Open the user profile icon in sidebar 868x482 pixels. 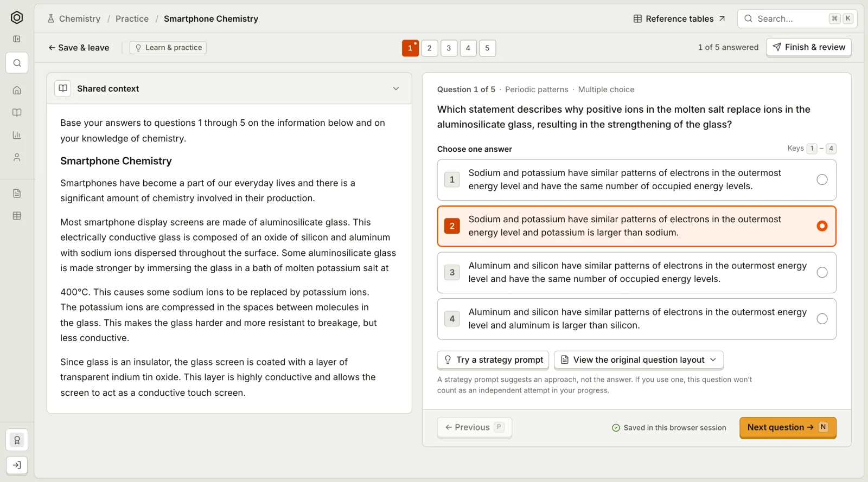[17, 157]
